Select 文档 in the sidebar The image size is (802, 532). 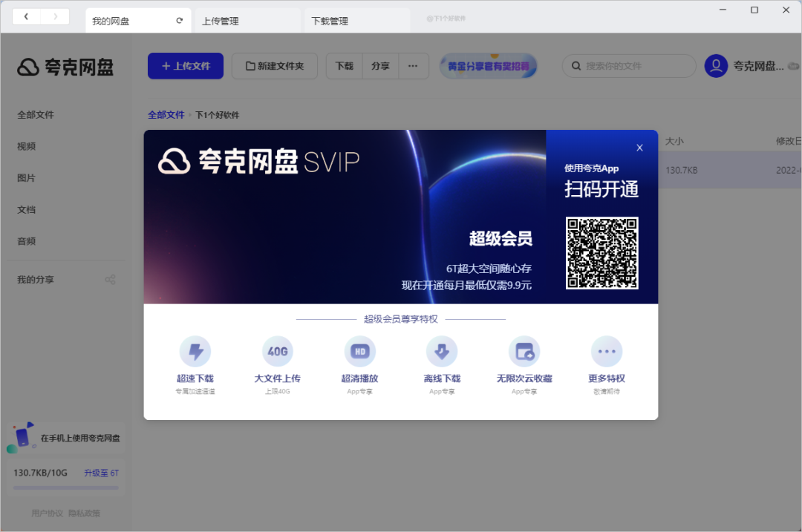[x=27, y=209]
